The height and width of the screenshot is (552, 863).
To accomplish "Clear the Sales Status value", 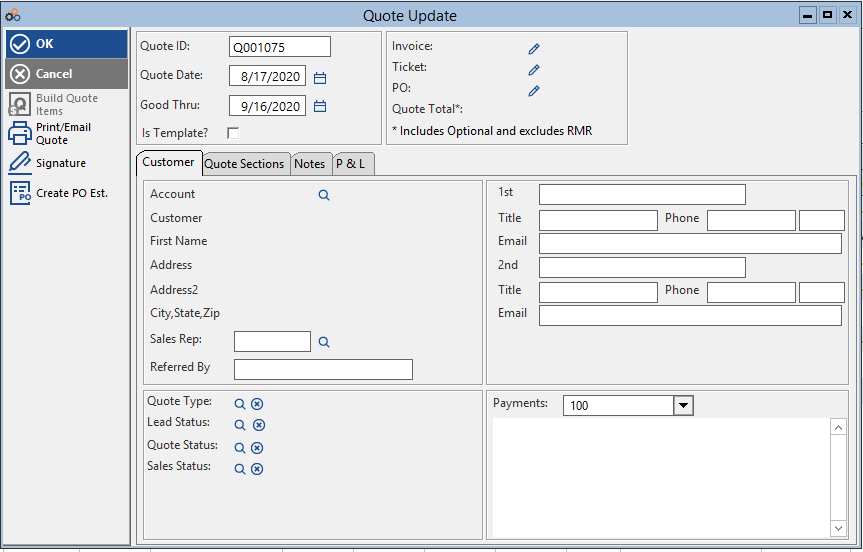I will point(257,469).
